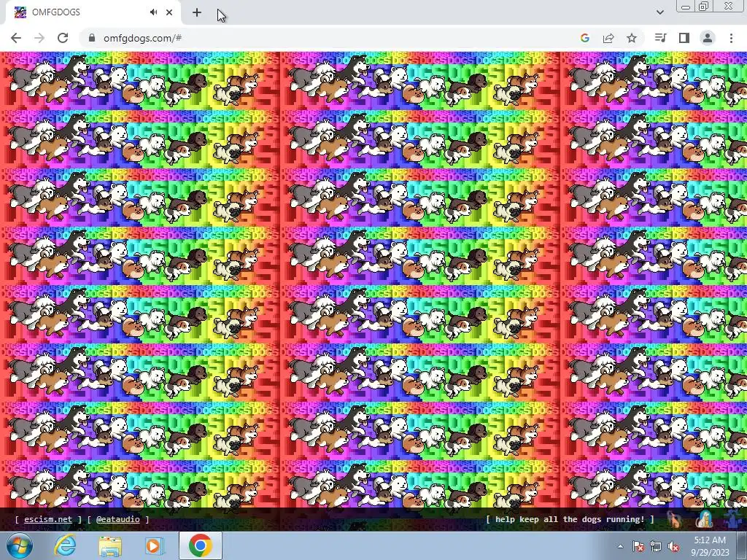Restore down the Chrome window
Image resolution: width=747 pixels, height=560 pixels.
[704, 7]
